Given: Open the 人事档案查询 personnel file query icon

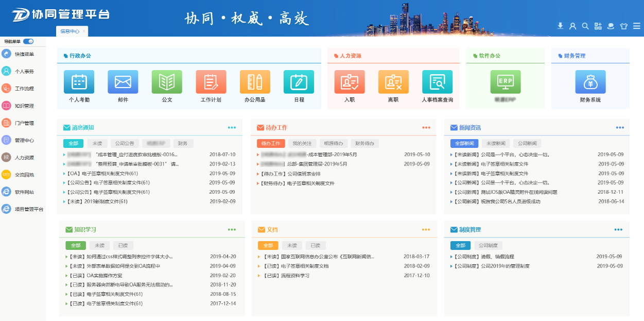Looking at the screenshot, I should pyautogui.click(x=438, y=82).
